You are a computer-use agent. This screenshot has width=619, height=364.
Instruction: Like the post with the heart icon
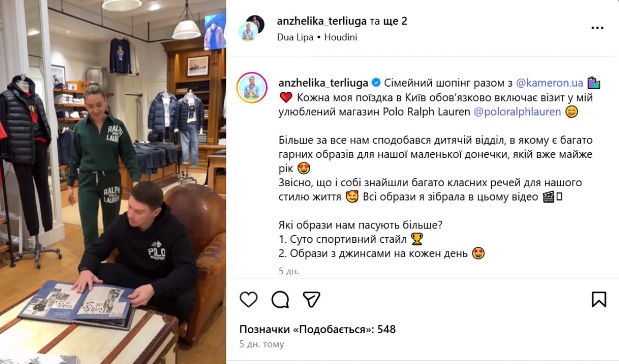(249, 299)
